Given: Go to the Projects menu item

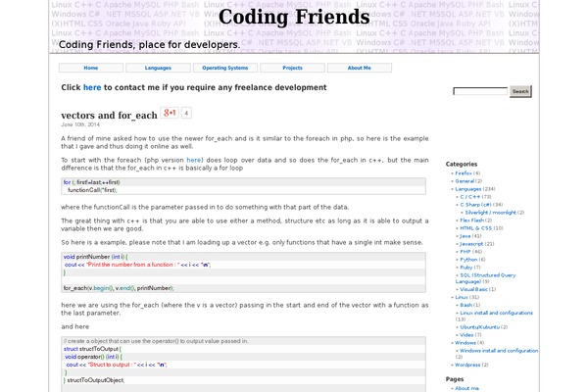Looking at the screenshot, I should click(x=292, y=69).
